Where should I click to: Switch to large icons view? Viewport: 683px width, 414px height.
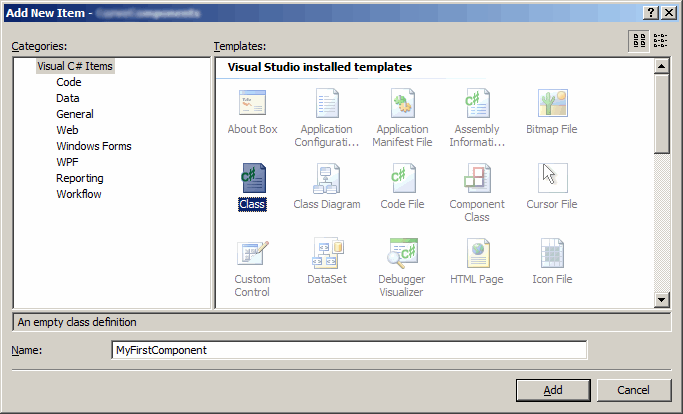click(x=639, y=41)
